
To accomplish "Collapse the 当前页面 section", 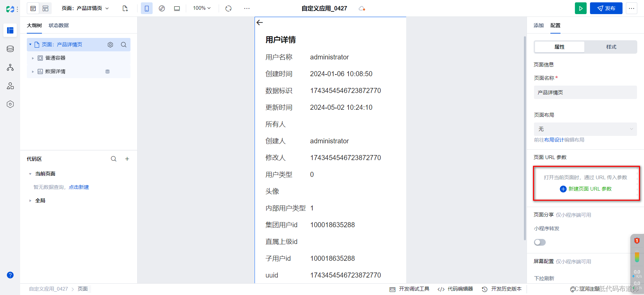I will (x=30, y=174).
